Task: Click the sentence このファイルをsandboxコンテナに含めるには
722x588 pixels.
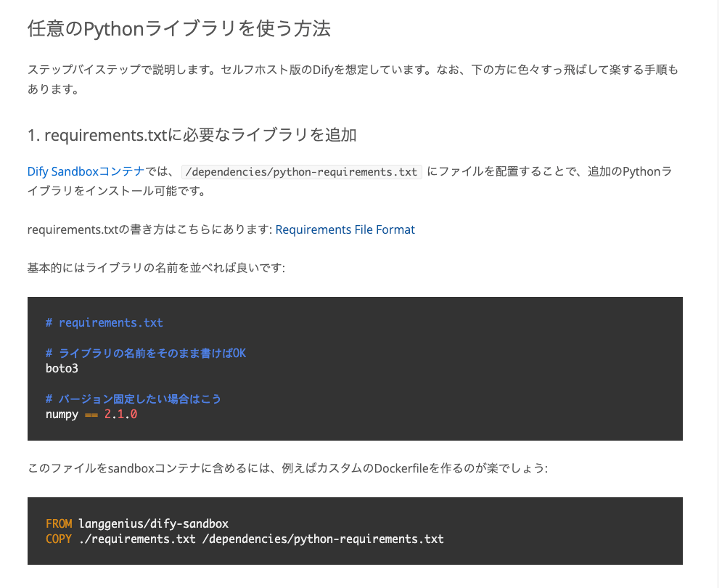Action: click(288, 468)
